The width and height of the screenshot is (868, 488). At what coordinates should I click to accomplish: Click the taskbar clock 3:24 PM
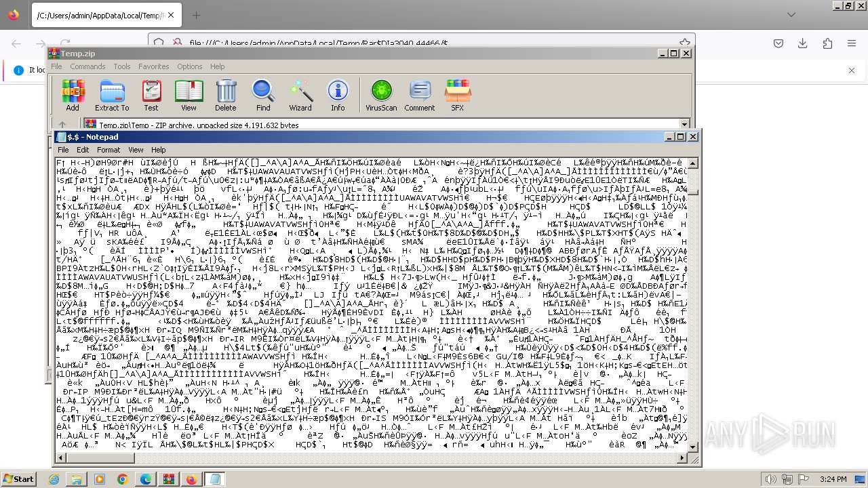pyautogui.click(x=833, y=479)
